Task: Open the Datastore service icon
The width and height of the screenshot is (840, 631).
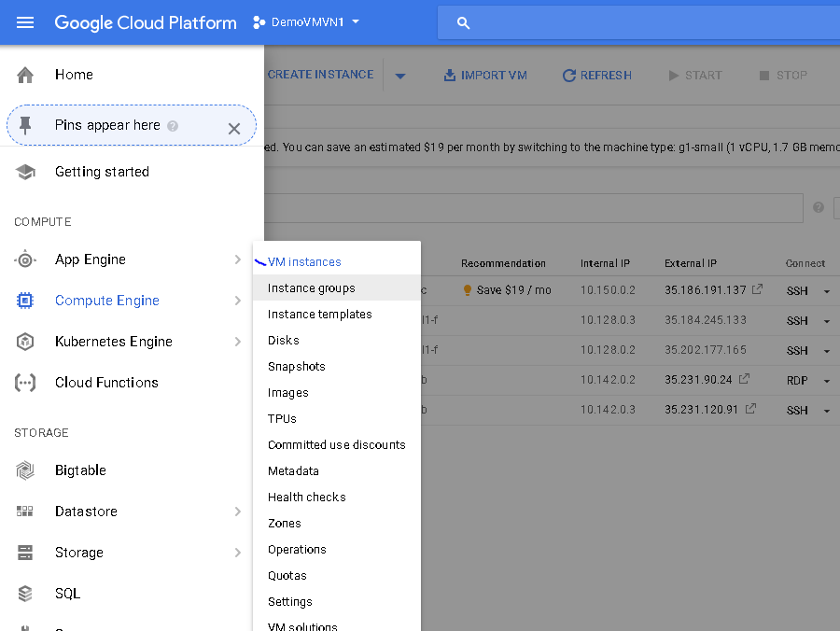Action: [x=25, y=512]
